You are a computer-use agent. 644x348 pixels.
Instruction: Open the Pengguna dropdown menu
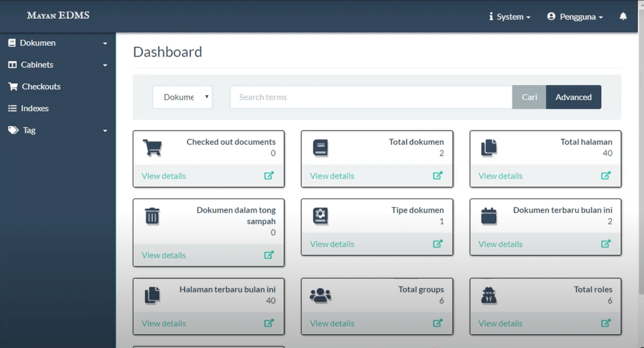pos(575,17)
